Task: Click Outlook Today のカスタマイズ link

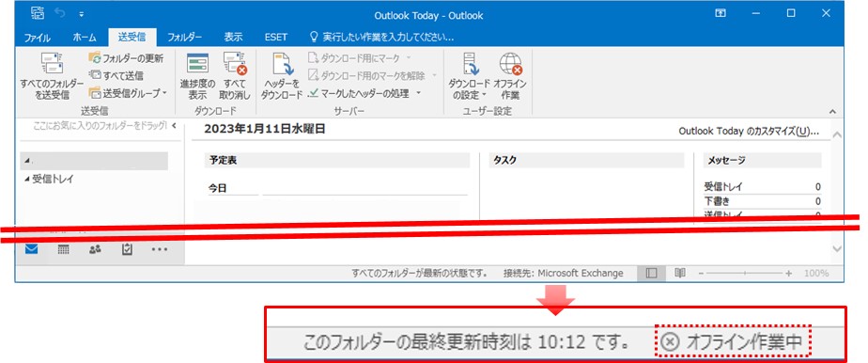Action: (749, 132)
